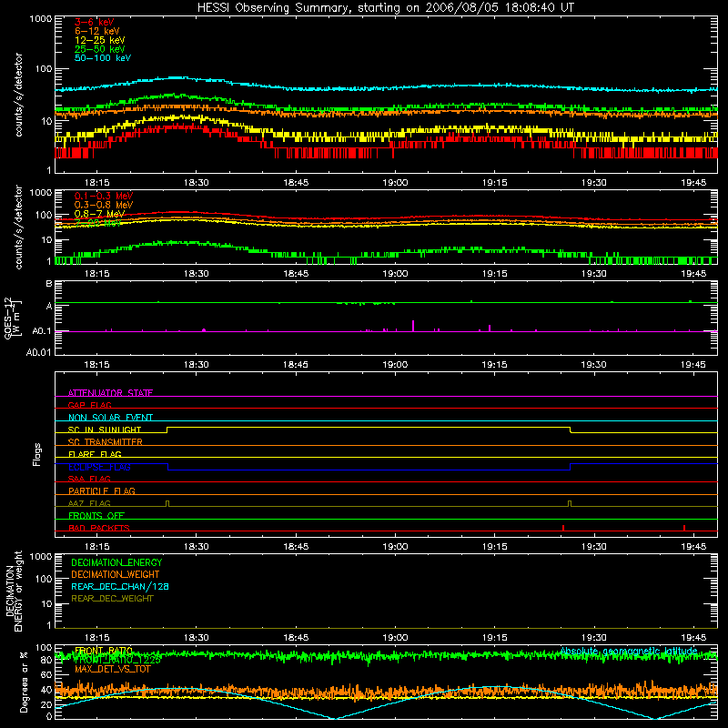Select the DECIMATION_WEIGHT legend label
The width and height of the screenshot is (728, 728).
(116, 574)
